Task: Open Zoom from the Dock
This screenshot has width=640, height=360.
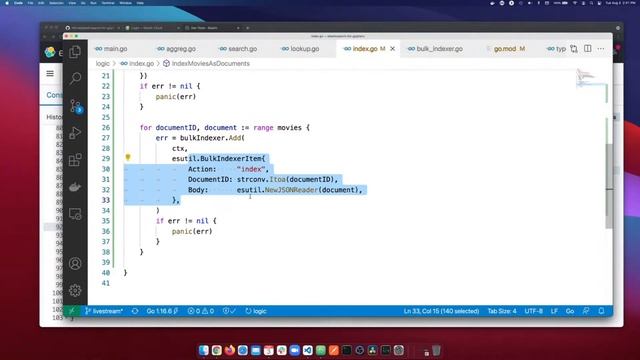Action: coord(294,350)
